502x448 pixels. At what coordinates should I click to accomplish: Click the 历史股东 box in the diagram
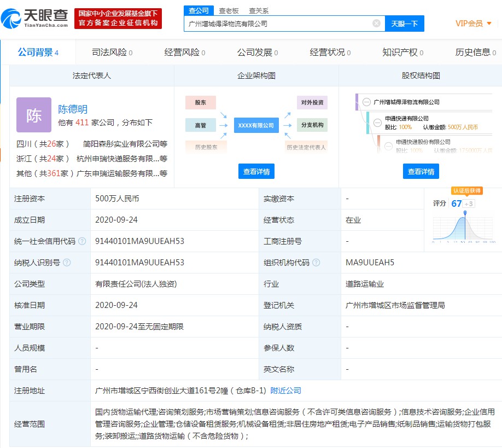pos(206,147)
